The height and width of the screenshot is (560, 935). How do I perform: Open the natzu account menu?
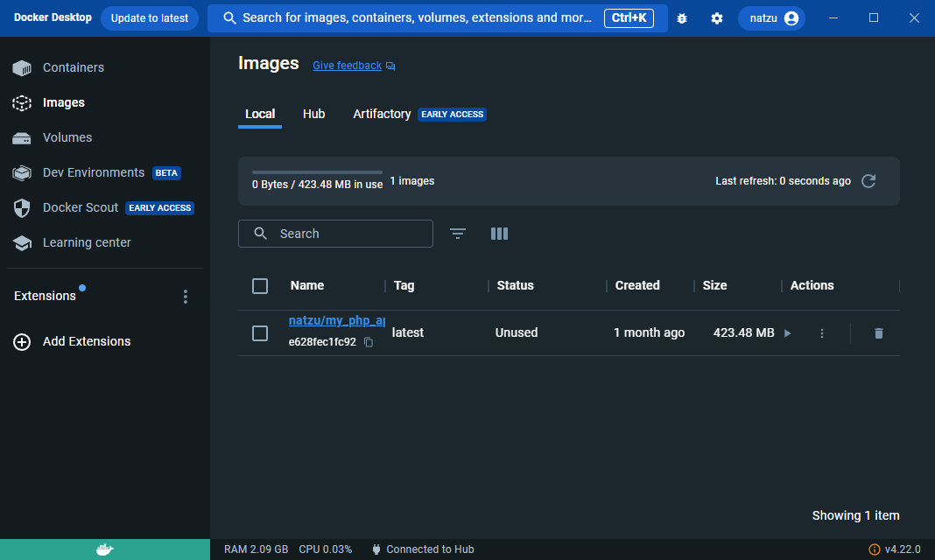(x=771, y=18)
